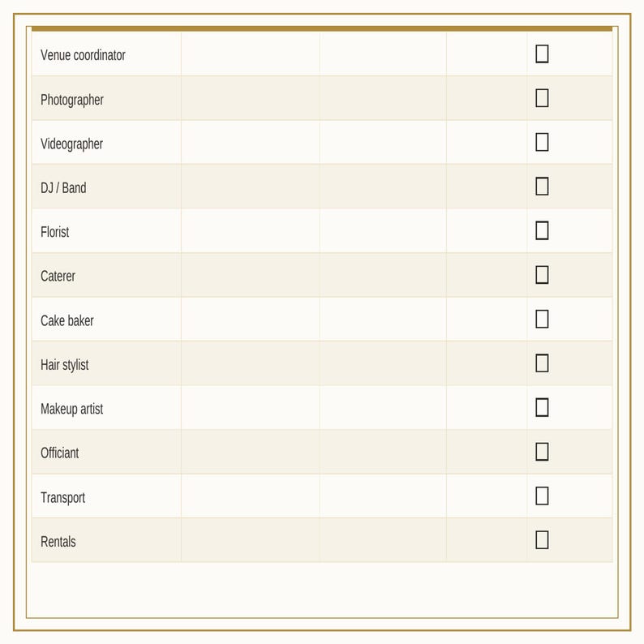
Task: Select the Cake baker checkbox
Action: click(542, 319)
